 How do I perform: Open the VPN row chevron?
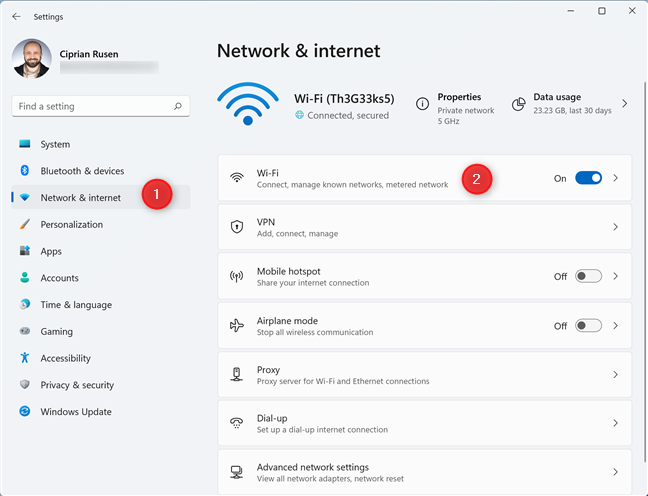pos(615,227)
